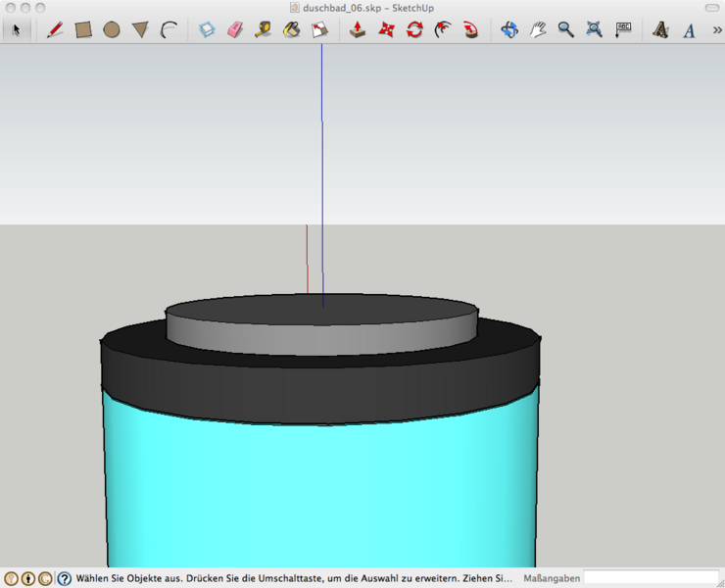Pick the Line pencil tool
Image resolution: width=725 pixels, height=588 pixels.
[55, 29]
